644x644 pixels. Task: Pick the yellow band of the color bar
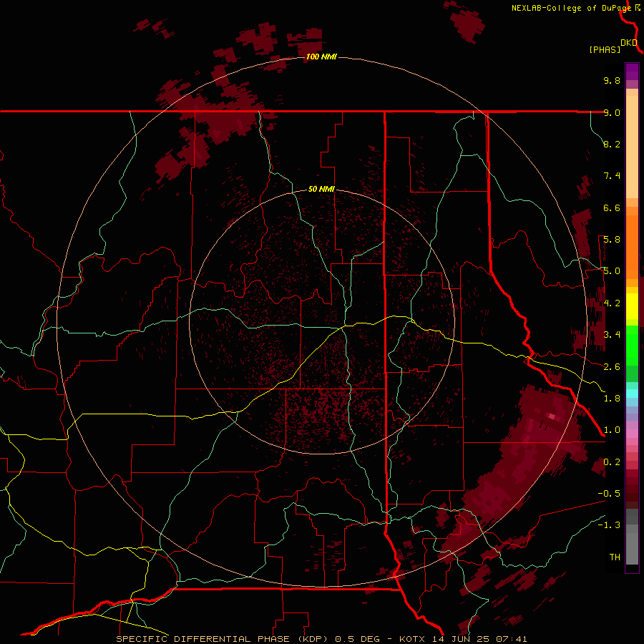point(632,306)
